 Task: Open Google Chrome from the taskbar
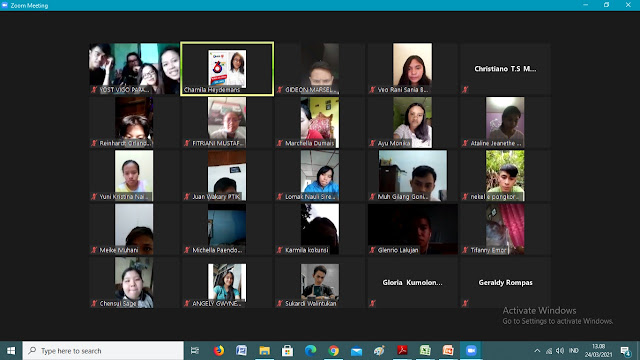click(x=333, y=351)
